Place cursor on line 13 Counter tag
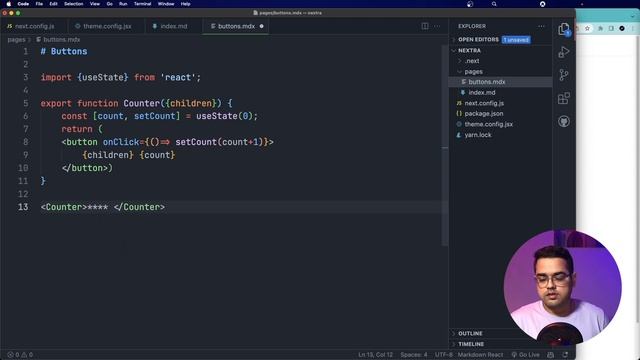This screenshot has width=640, height=360. [103, 207]
